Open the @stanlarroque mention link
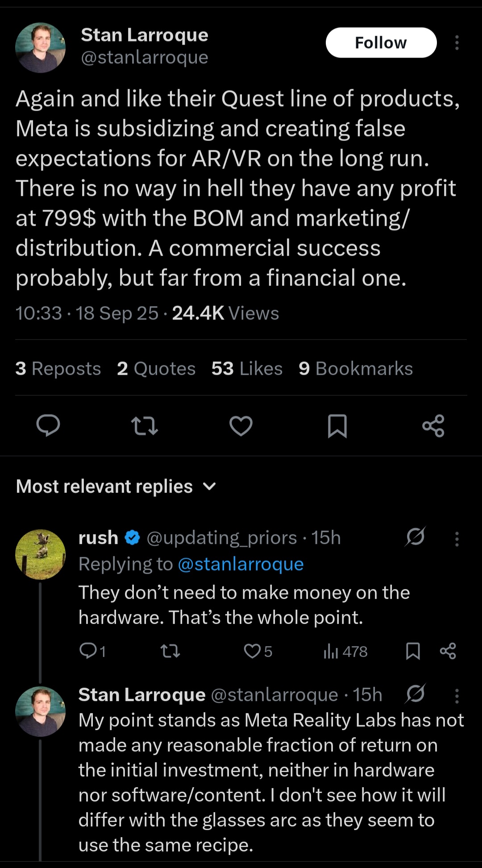 [241, 564]
